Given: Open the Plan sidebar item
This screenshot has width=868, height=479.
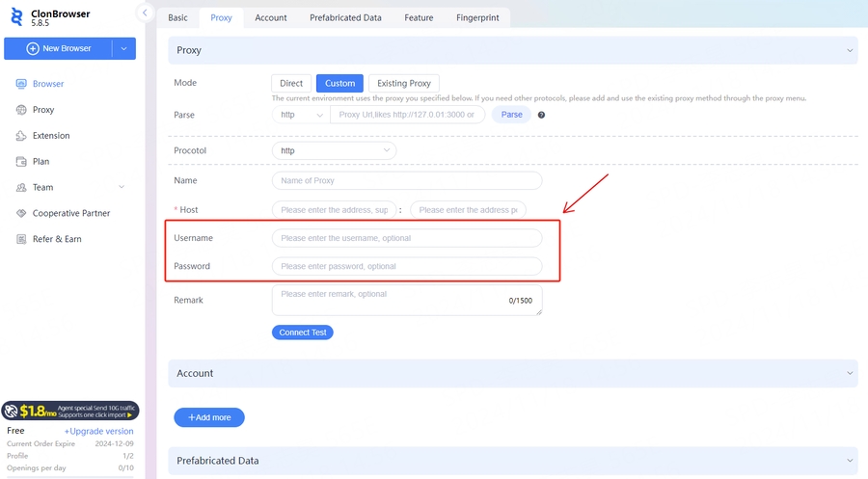Looking at the screenshot, I should pyautogui.click(x=41, y=162).
